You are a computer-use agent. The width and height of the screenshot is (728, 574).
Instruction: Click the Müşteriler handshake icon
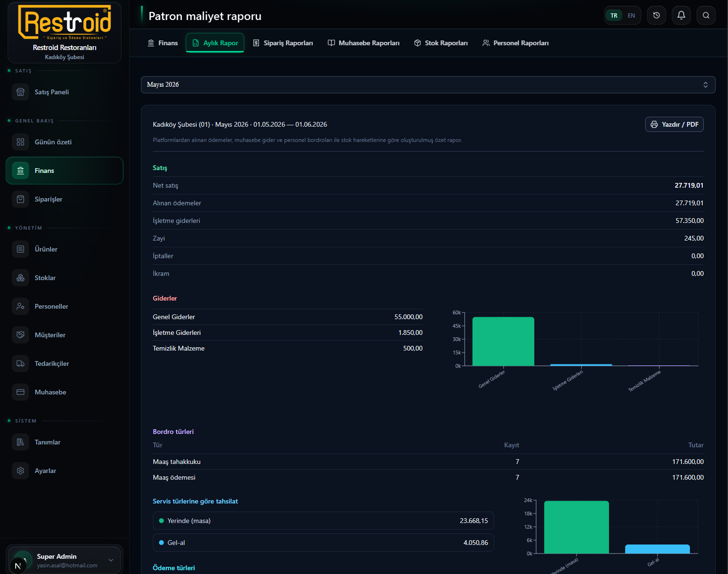[20, 335]
